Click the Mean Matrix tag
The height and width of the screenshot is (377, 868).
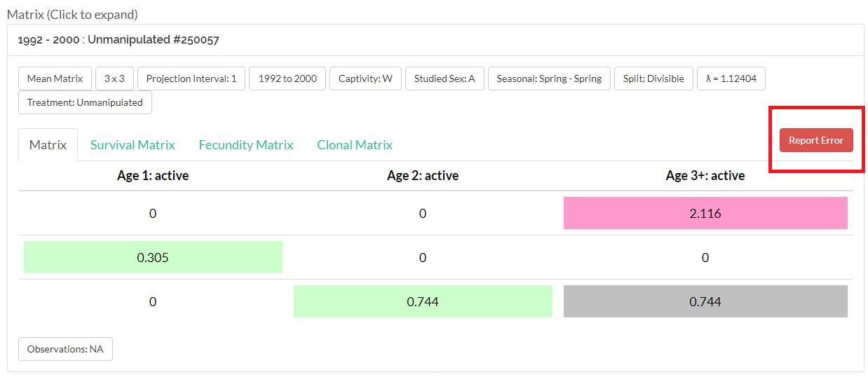(x=55, y=78)
